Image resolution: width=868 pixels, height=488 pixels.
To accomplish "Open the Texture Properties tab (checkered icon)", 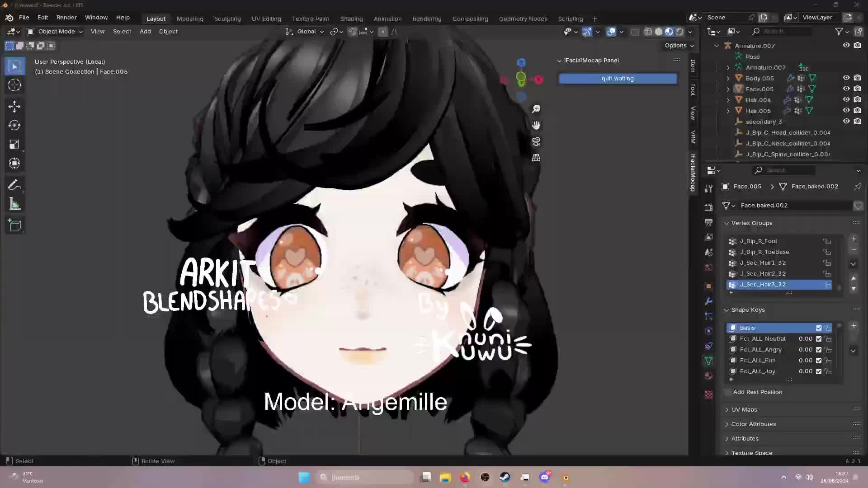I will point(708,394).
